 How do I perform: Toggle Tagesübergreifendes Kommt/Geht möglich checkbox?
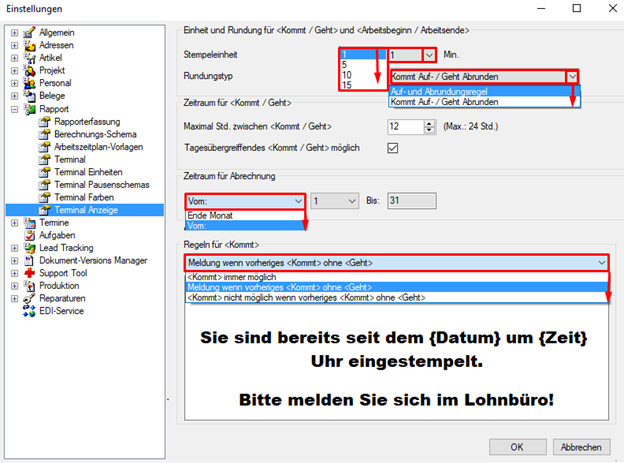tap(393, 148)
